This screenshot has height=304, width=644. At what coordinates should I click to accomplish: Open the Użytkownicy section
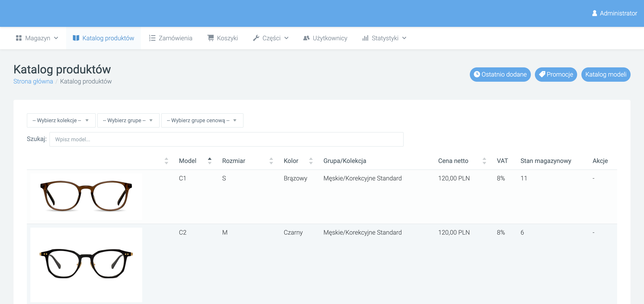[x=325, y=38]
